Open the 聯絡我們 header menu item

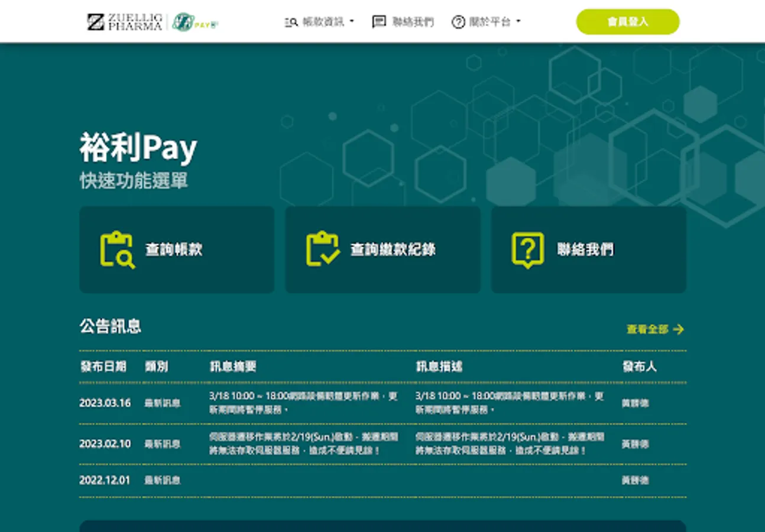(x=403, y=22)
